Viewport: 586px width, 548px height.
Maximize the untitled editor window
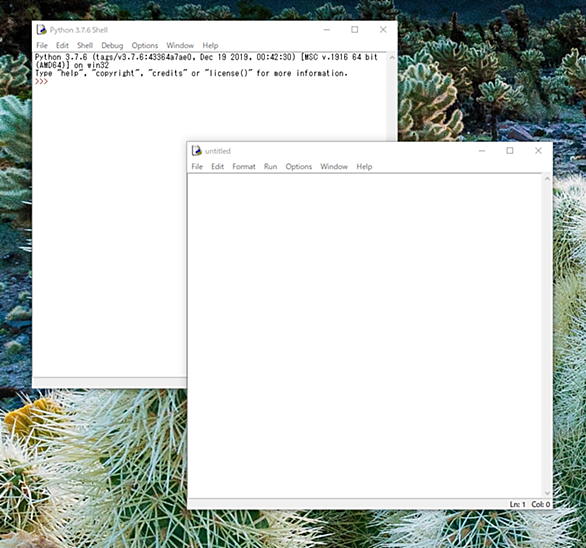510,151
